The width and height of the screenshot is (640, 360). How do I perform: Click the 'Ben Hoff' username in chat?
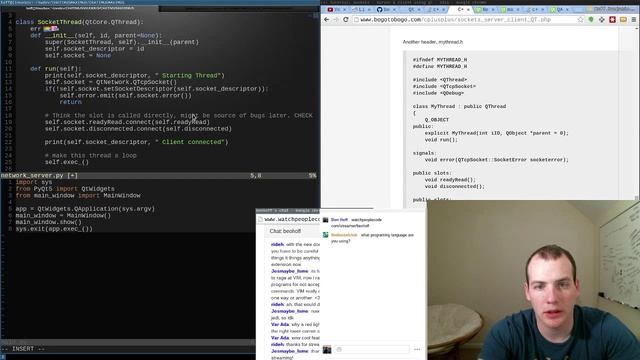pos(339,220)
